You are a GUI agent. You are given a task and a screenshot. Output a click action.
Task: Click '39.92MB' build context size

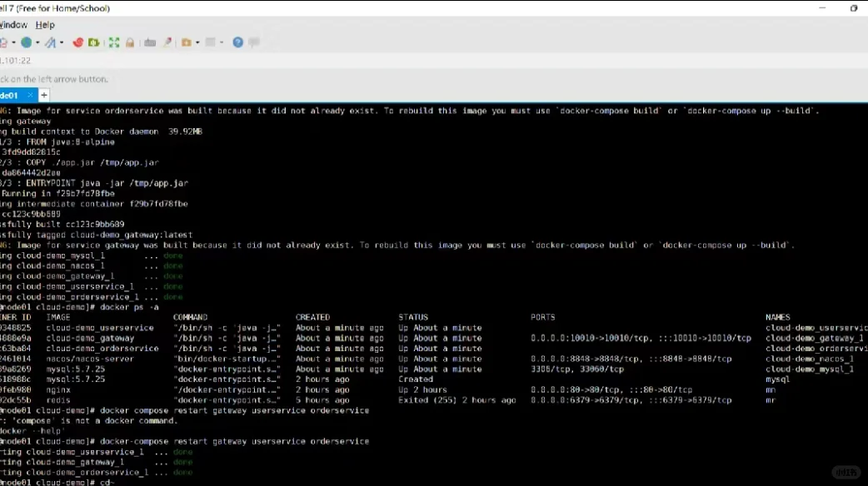185,131
